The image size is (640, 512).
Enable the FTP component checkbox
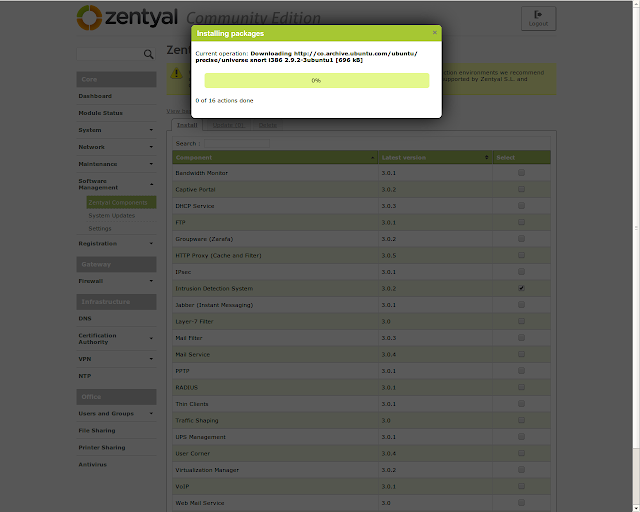(521, 222)
